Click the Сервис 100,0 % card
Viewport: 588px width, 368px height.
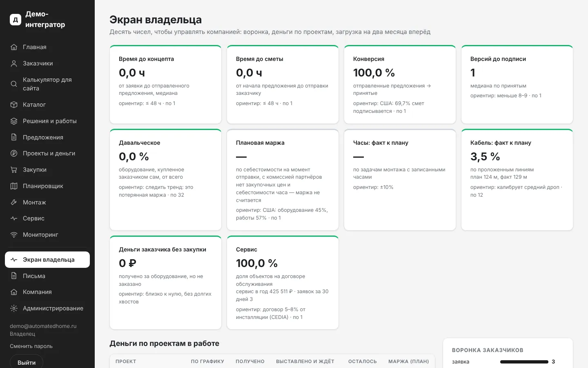coord(283,283)
